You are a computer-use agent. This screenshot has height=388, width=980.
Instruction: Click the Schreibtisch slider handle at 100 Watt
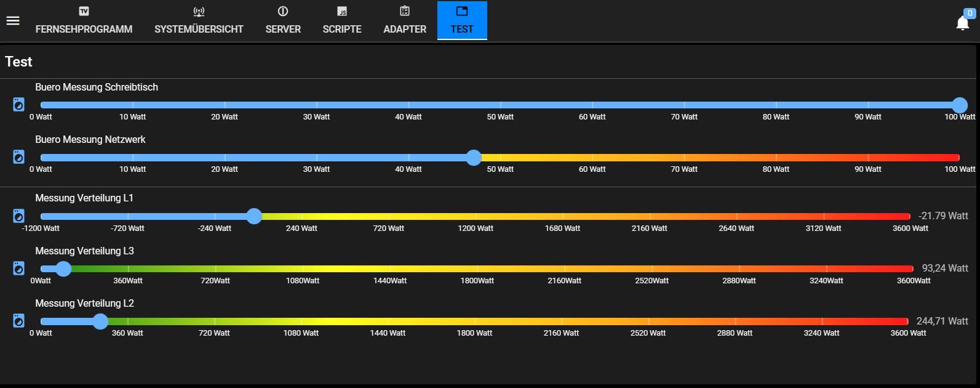(960, 105)
